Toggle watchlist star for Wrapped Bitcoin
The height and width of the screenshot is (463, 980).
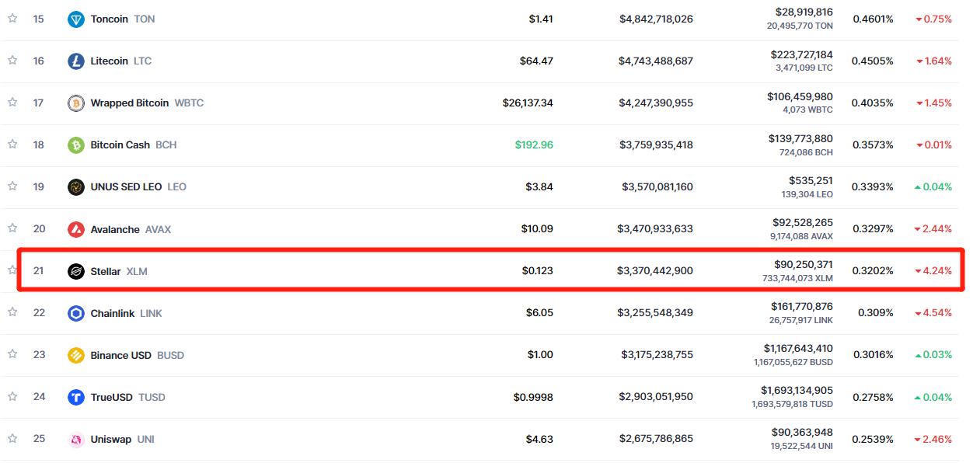click(x=12, y=103)
